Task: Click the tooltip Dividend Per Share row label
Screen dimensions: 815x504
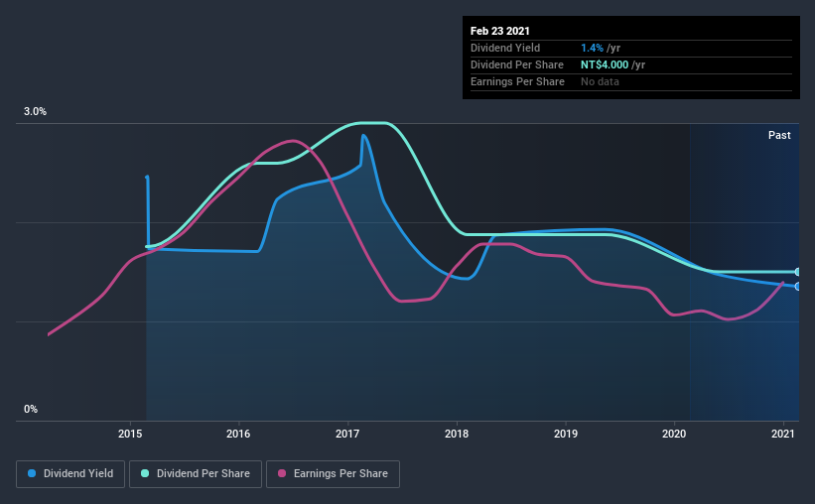Action: coord(516,64)
